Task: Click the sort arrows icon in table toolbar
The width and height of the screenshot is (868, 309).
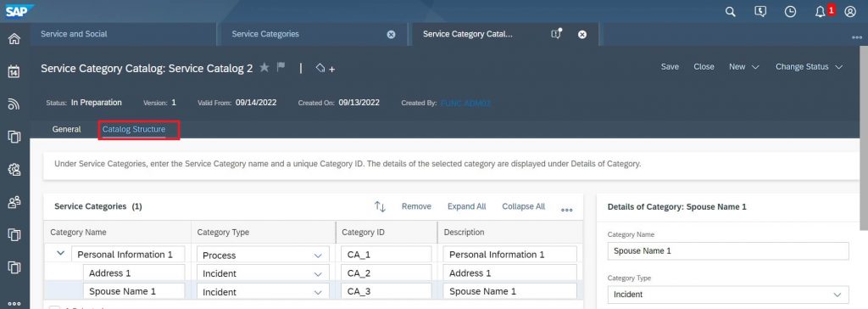Action: tap(380, 206)
